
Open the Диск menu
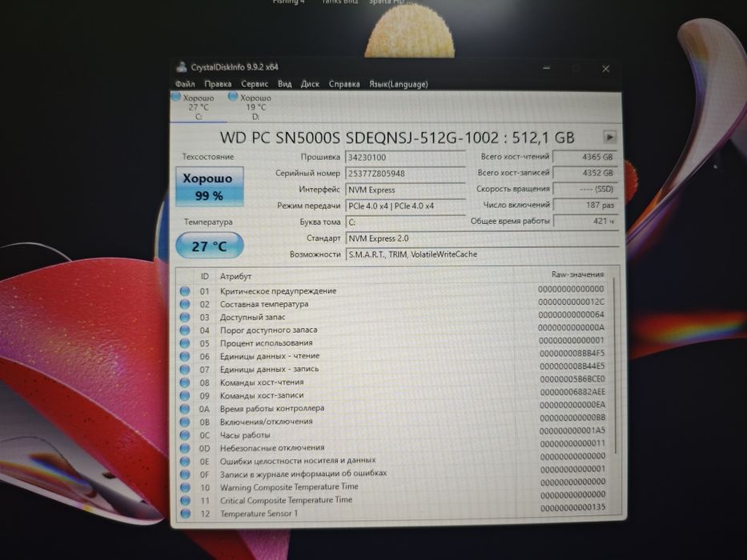click(x=310, y=84)
